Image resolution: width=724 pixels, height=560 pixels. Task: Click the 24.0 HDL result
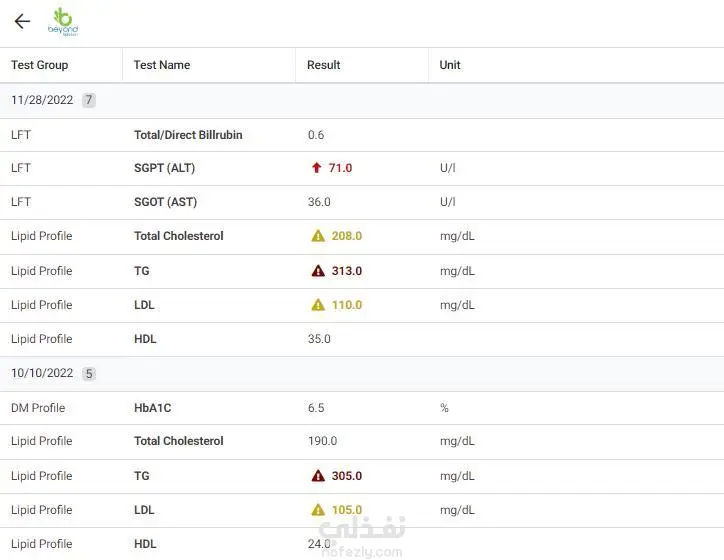click(319, 544)
